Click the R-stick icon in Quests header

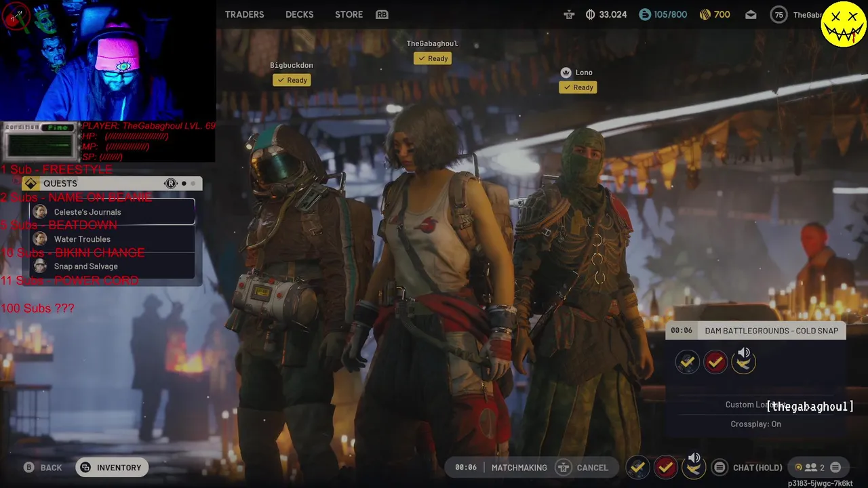click(x=171, y=184)
